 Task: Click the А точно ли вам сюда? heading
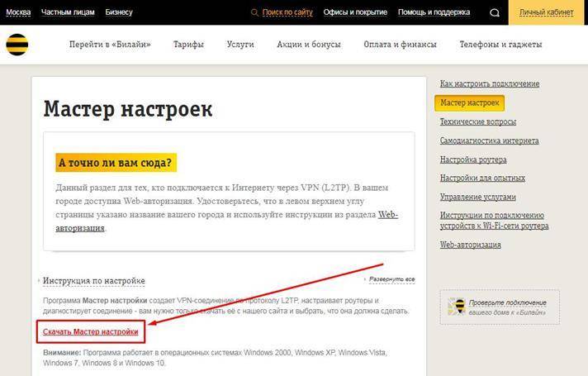116,163
